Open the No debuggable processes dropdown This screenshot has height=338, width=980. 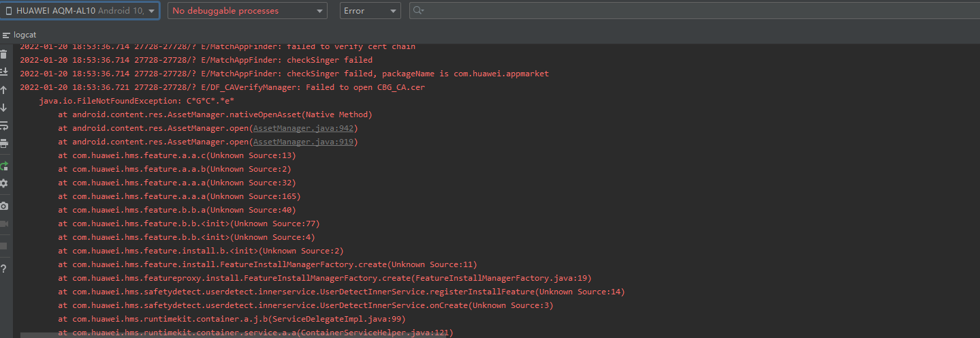[247, 11]
